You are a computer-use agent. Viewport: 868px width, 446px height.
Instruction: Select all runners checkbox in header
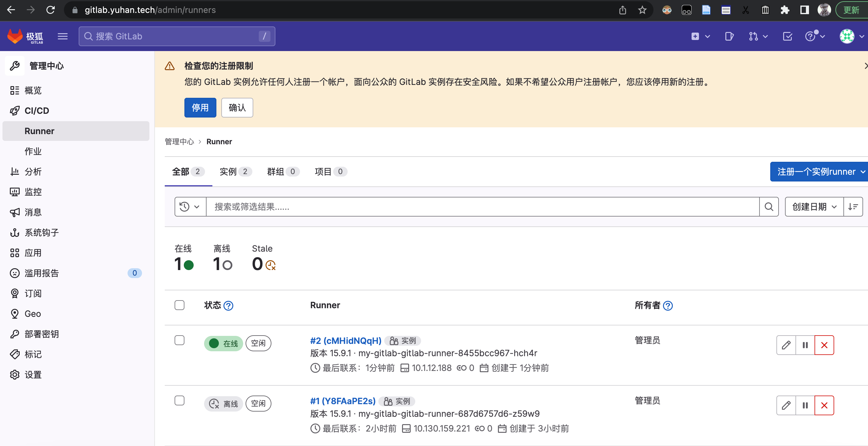click(180, 305)
